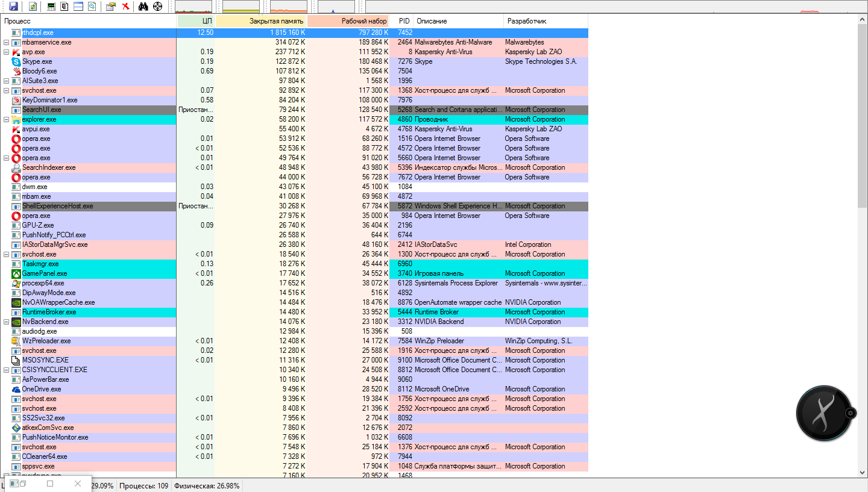Image resolution: width=868 pixels, height=492 pixels.
Task: Click the NVIDIA icon beside NvOAWrapperCache.exe
Action: (16, 302)
